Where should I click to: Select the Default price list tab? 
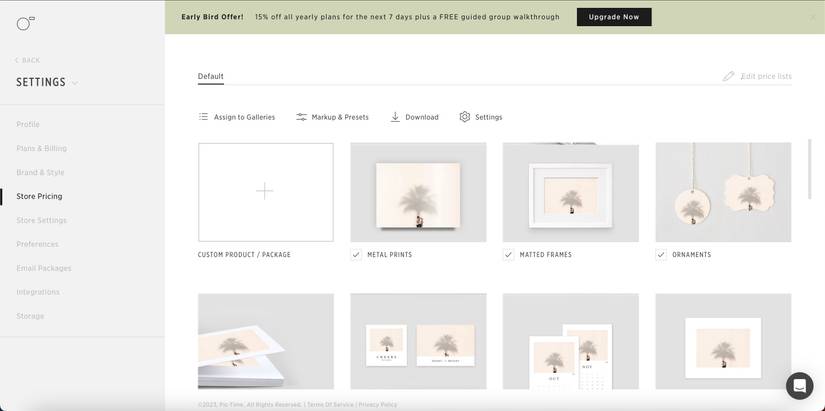[210, 76]
